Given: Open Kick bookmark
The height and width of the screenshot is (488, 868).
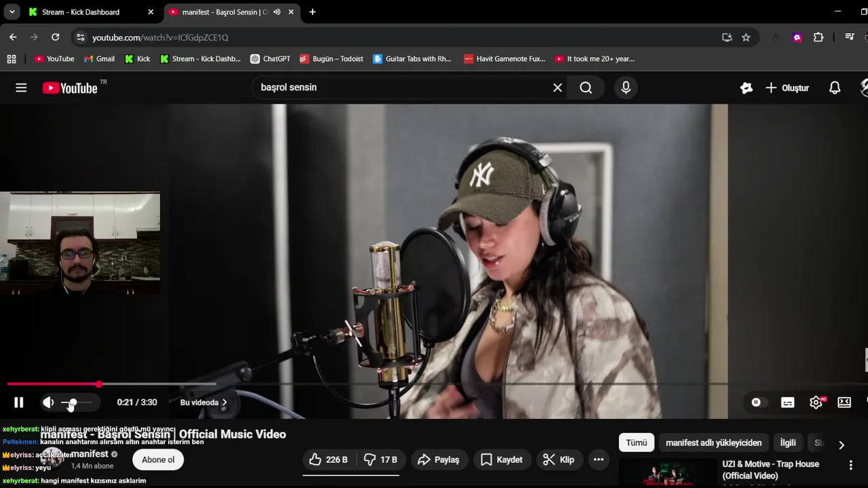Looking at the screenshot, I should click(x=138, y=59).
